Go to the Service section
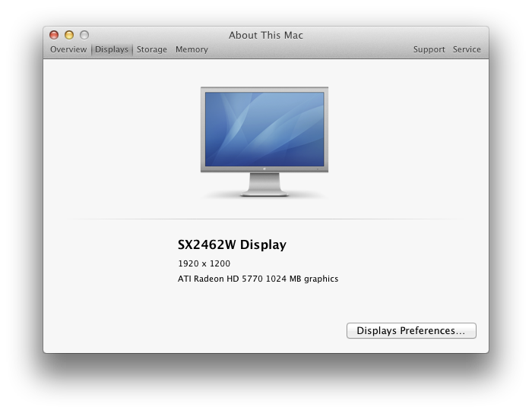 point(467,49)
